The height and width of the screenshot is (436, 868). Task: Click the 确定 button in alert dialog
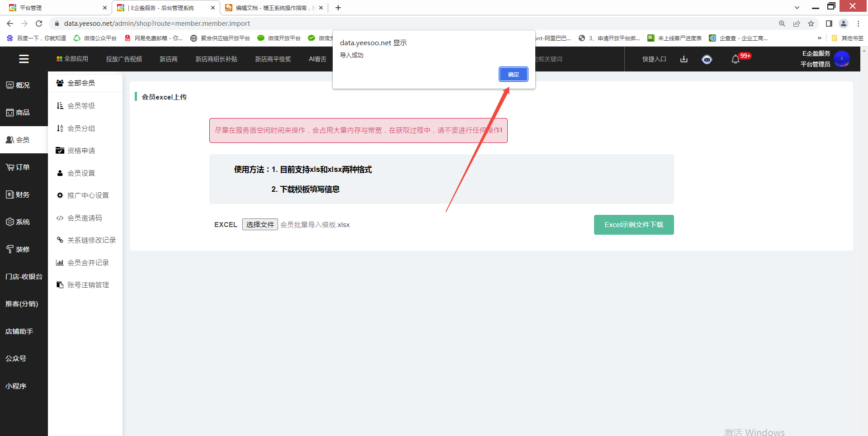[x=513, y=75]
